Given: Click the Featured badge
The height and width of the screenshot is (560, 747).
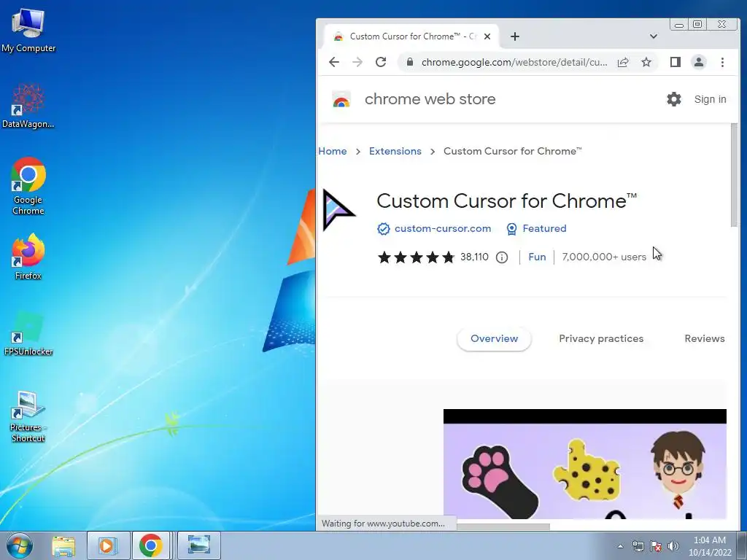Looking at the screenshot, I should click(536, 228).
